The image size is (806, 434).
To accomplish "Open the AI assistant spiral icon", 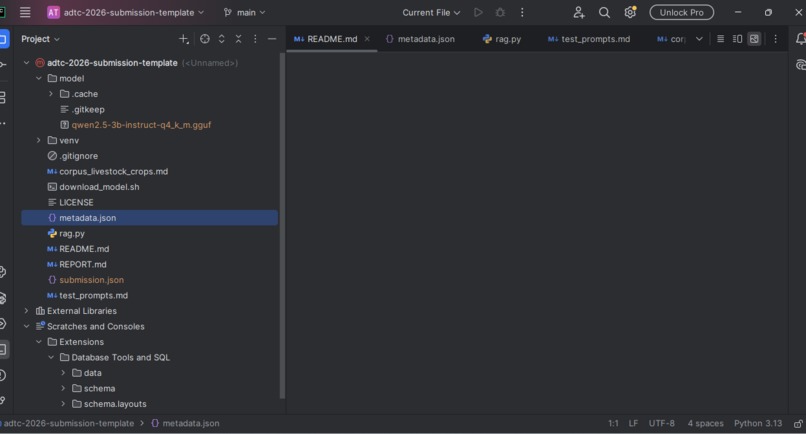I will (x=800, y=65).
